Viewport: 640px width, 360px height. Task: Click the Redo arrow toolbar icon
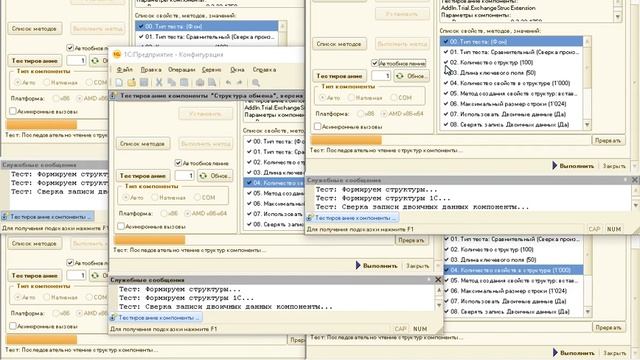pos(240,82)
